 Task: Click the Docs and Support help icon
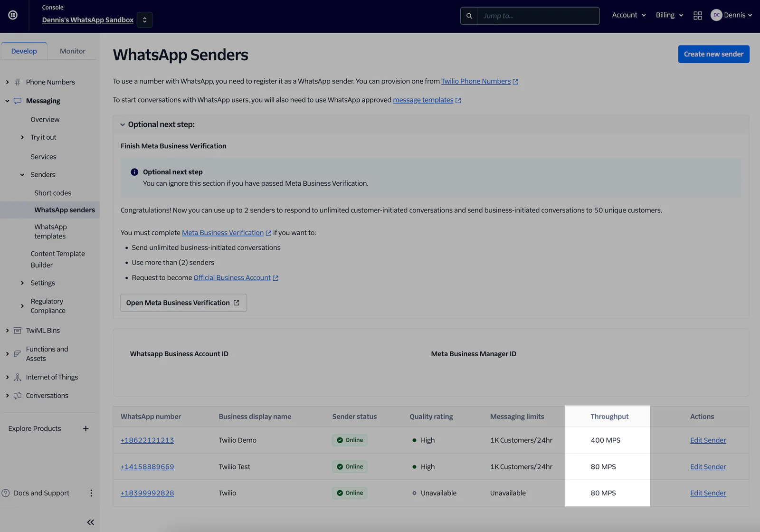[x=6, y=493]
